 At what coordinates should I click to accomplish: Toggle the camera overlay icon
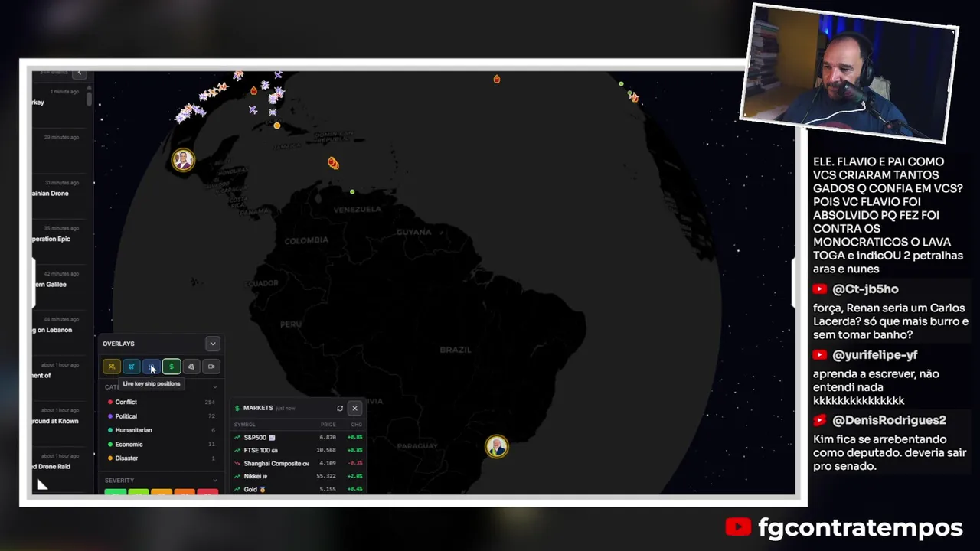click(x=211, y=367)
